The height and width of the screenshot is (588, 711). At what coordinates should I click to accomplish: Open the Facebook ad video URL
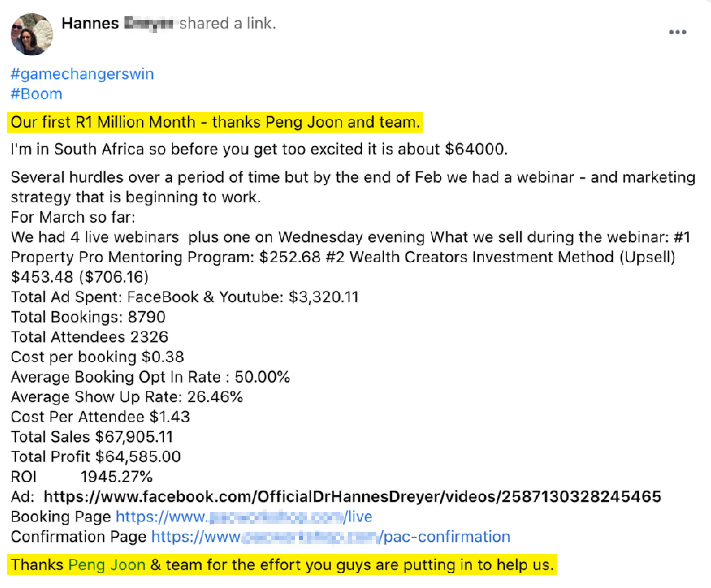tap(352, 497)
